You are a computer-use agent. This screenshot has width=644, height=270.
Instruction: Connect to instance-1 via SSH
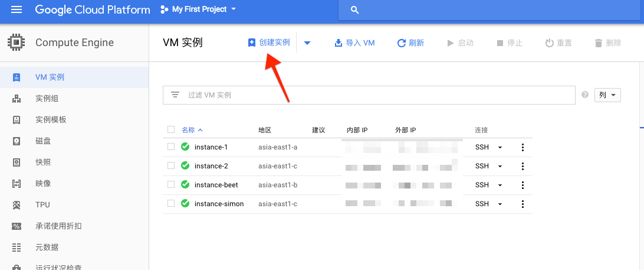(x=482, y=147)
